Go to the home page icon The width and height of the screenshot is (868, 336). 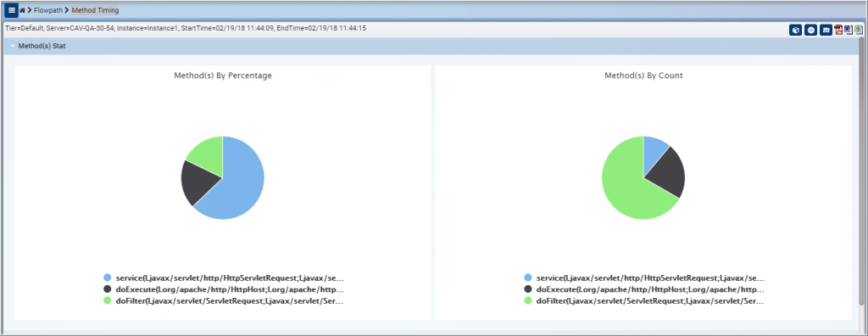coord(23,10)
